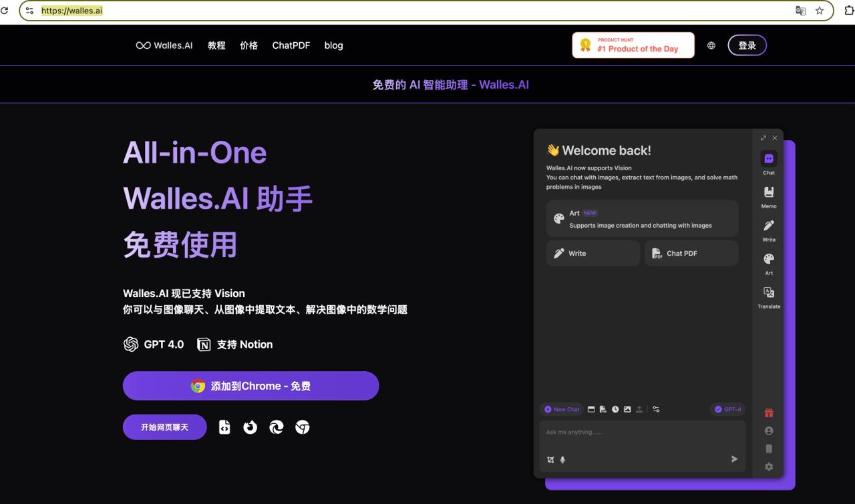Viewport: 855px width, 504px height.
Task: Open chat history via the clock icon
Action: tap(616, 409)
